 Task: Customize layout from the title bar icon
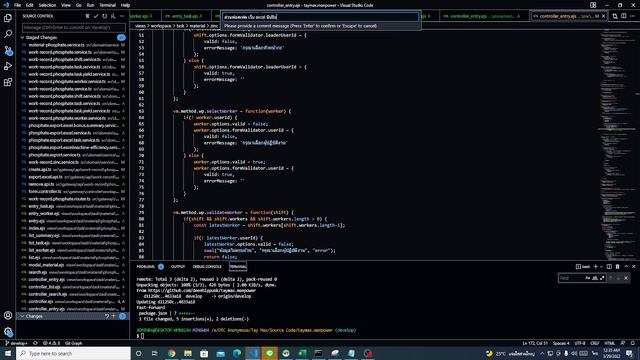point(593,5)
